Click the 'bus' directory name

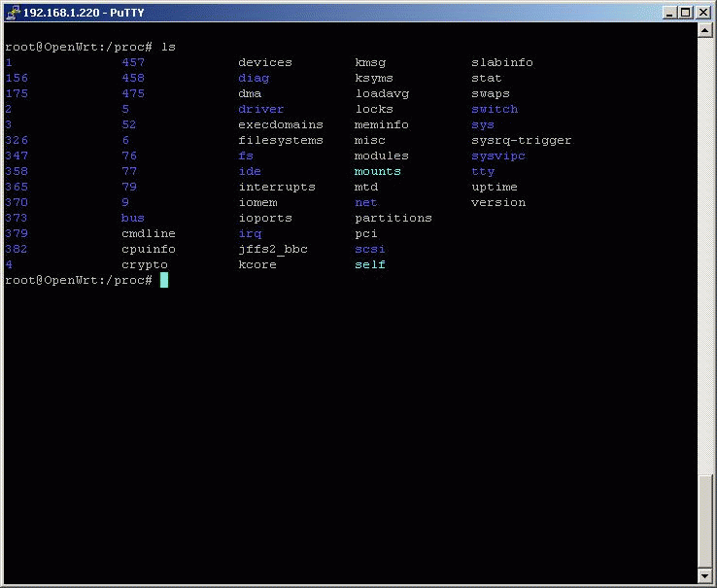point(133,218)
